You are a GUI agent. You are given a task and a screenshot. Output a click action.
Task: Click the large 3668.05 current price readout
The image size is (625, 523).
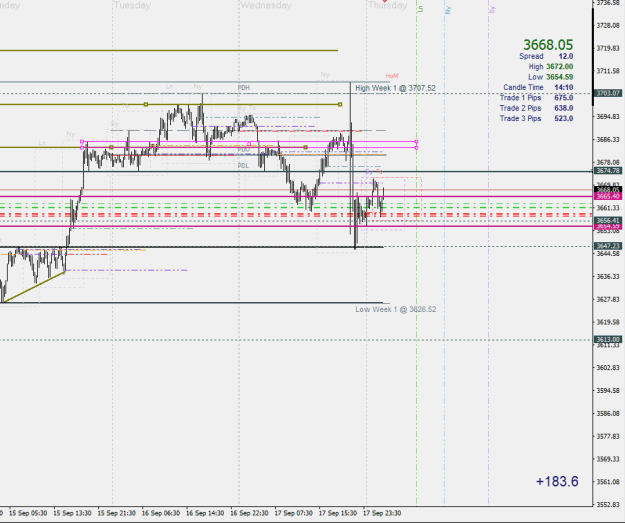pos(548,45)
